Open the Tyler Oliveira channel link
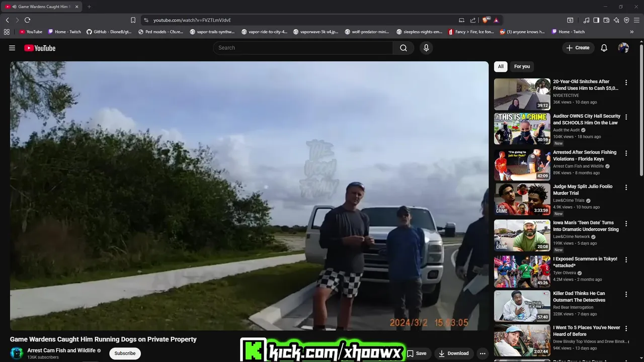 (x=565, y=273)
